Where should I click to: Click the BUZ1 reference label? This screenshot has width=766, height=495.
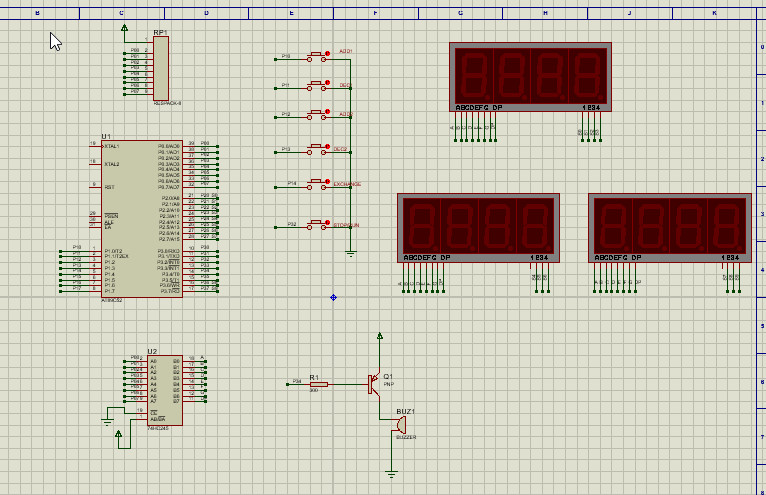(x=405, y=411)
